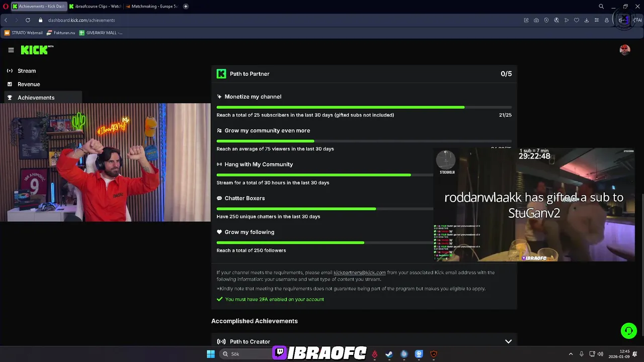Screen dimensions: 644x362
Task: Open Fakturan.nu bookmark
Action: (x=61, y=33)
